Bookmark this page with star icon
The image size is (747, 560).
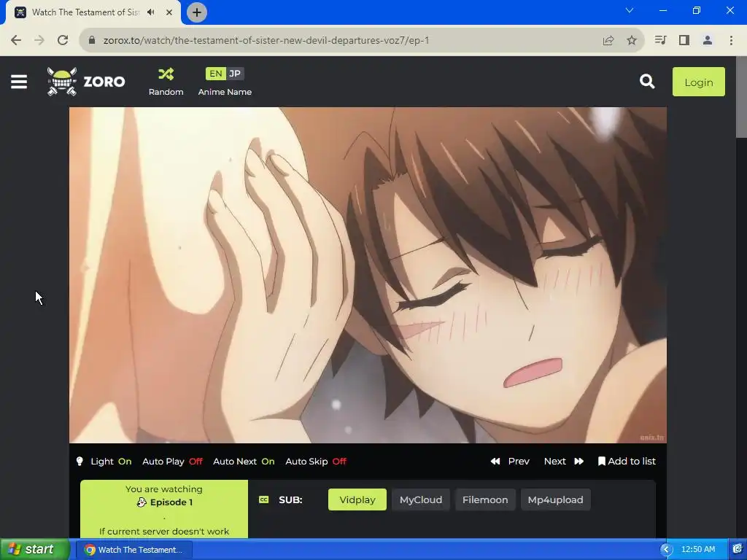(x=632, y=41)
